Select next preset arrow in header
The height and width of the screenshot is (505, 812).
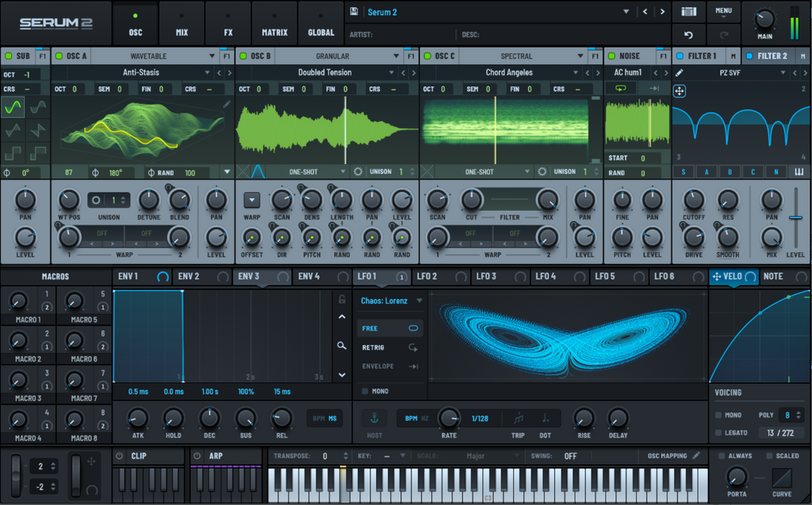pyautogui.click(x=662, y=11)
